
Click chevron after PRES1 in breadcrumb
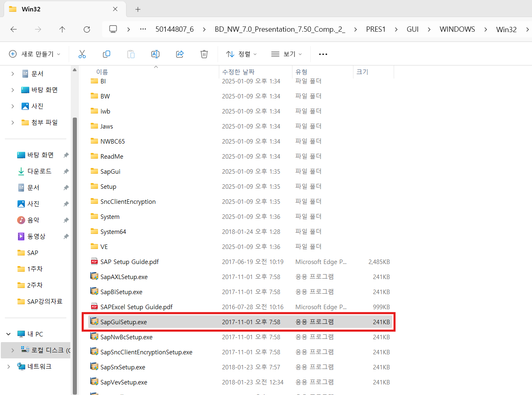[396, 29]
